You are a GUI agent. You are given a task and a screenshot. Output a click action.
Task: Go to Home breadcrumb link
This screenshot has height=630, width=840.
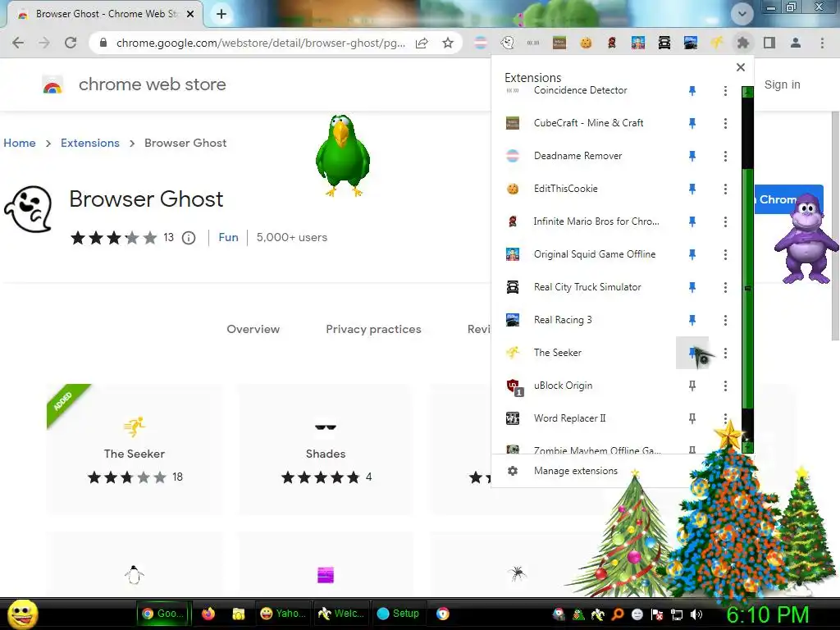click(20, 143)
